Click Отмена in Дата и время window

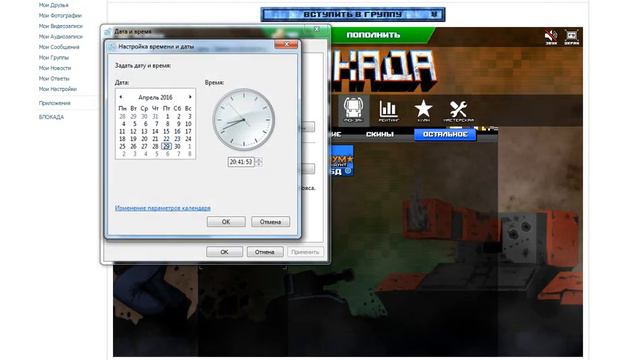264,252
